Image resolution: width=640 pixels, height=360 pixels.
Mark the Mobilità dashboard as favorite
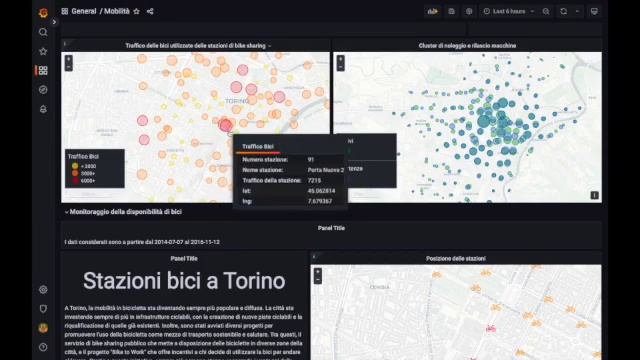[137, 11]
